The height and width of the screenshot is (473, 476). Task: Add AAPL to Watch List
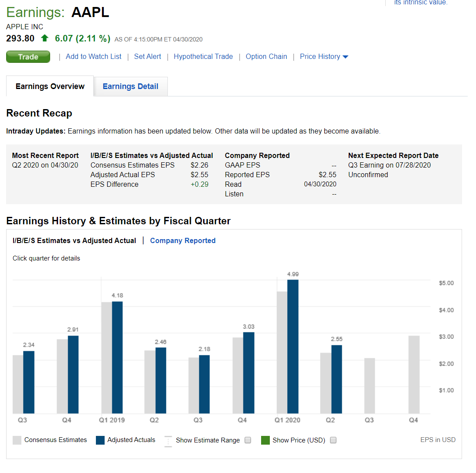pos(93,56)
